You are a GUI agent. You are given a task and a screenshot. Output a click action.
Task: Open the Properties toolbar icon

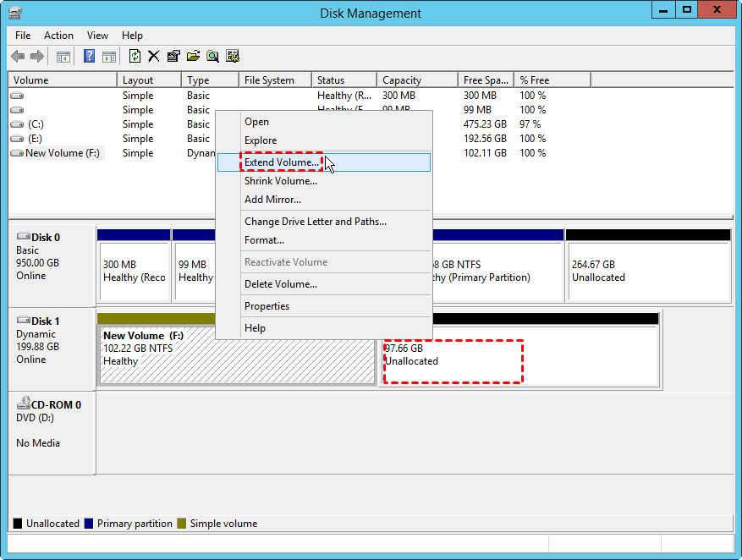[x=173, y=57]
